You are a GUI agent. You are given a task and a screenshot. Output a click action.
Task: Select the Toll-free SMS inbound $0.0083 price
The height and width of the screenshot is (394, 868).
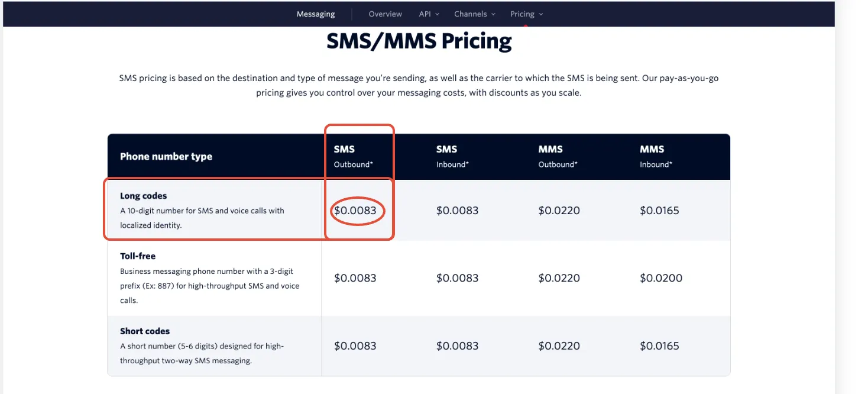pos(458,278)
